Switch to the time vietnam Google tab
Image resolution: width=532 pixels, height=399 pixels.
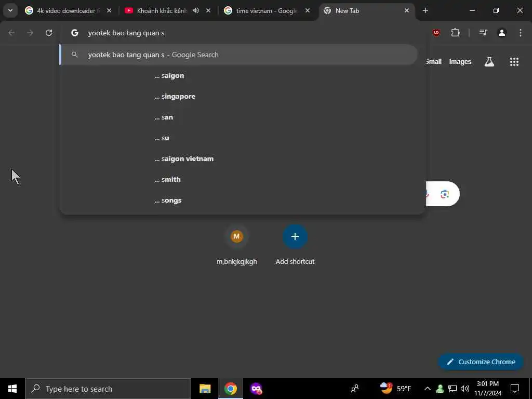pos(267,11)
